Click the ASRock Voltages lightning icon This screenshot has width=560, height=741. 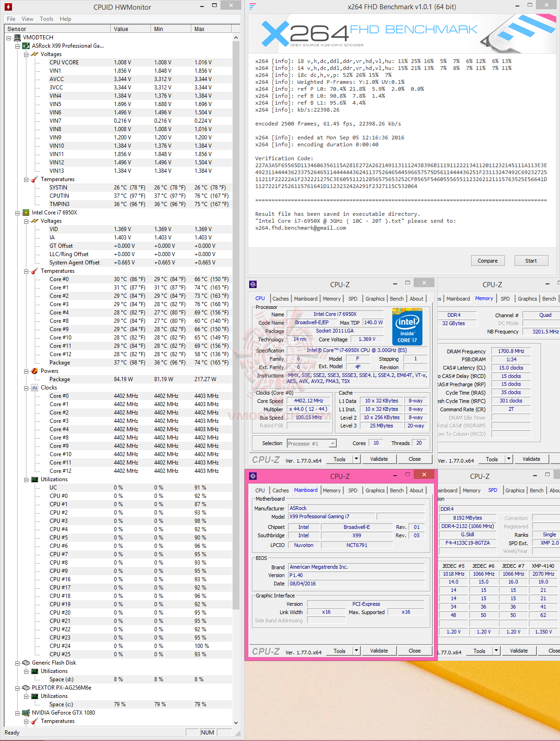[35, 54]
